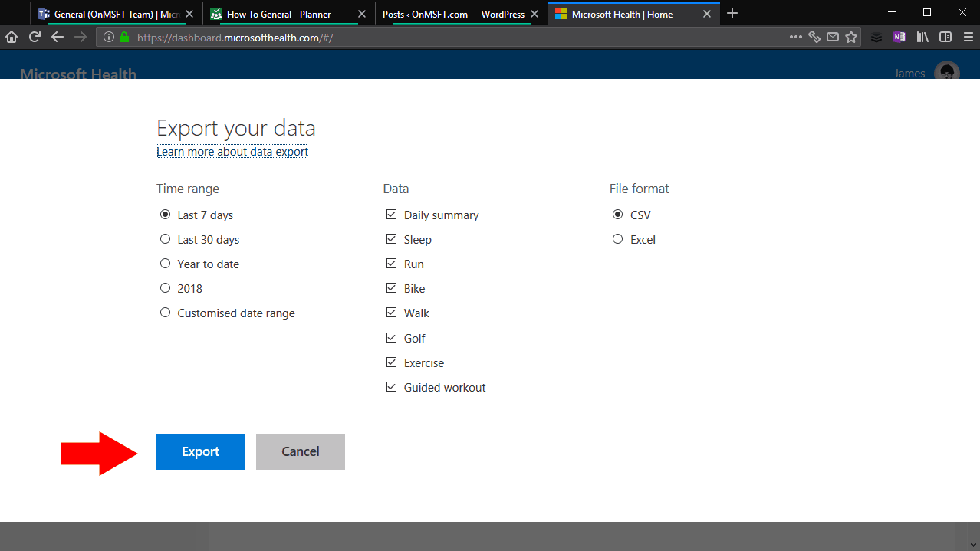Open site information icon in address bar
980x551 pixels.
tap(109, 37)
